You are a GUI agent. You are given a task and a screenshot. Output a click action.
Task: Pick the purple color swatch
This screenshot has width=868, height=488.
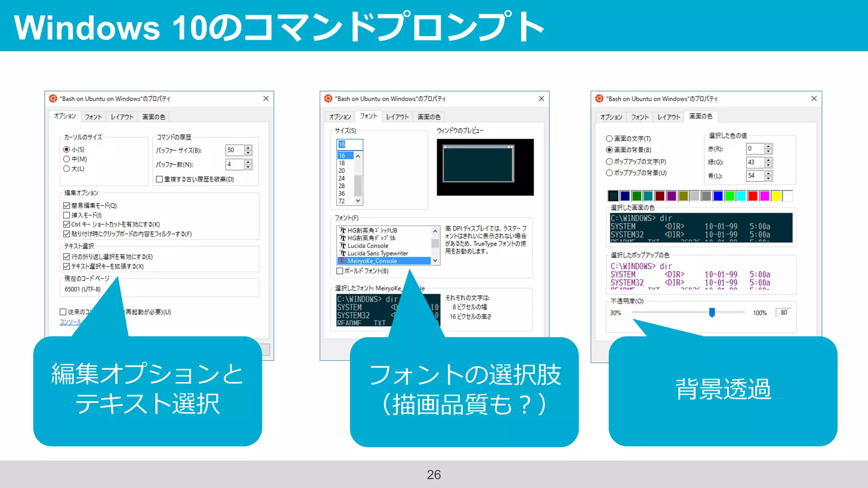(671, 196)
